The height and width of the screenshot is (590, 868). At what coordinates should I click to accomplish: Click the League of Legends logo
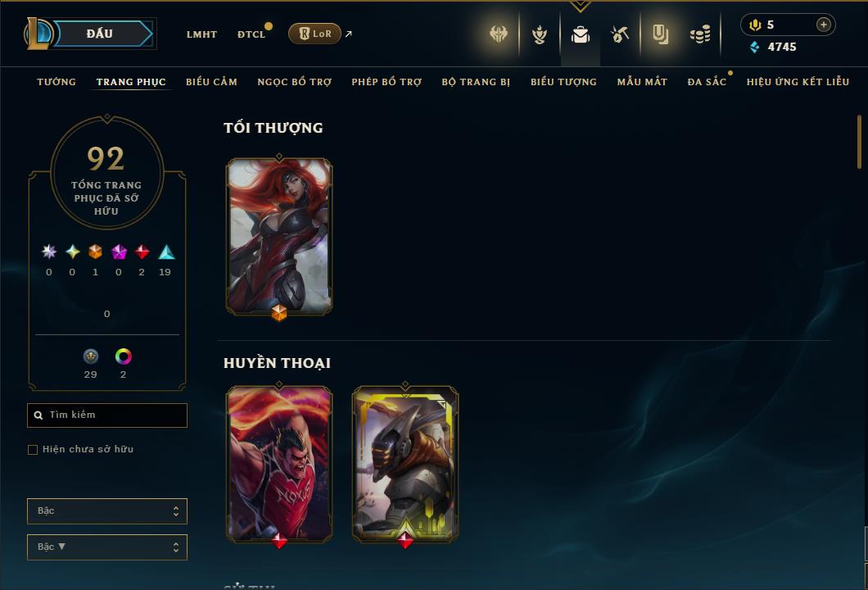[38, 34]
